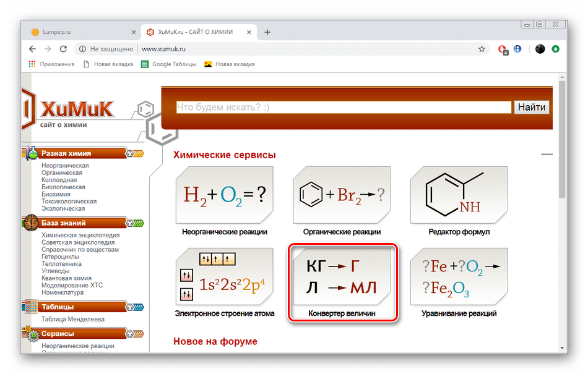The image size is (588, 374).
Task: Click the green update arrow icon
Action: point(556,49)
